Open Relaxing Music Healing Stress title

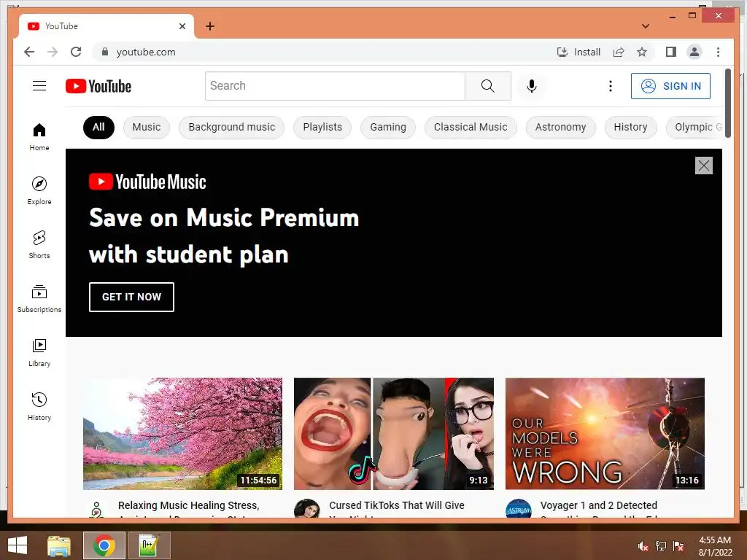coord(189,506)
